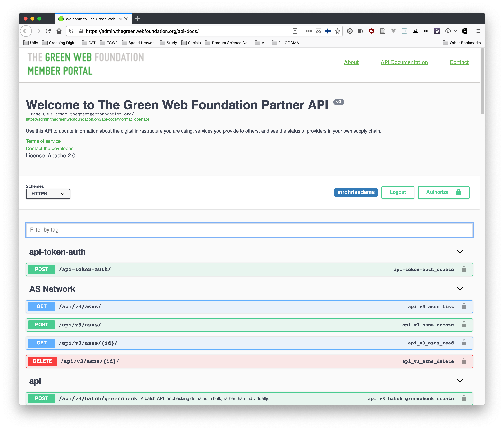Screen dimensions: 504x430
Task: Open the Utils bookmarks folder
Action: pos(31,43)
